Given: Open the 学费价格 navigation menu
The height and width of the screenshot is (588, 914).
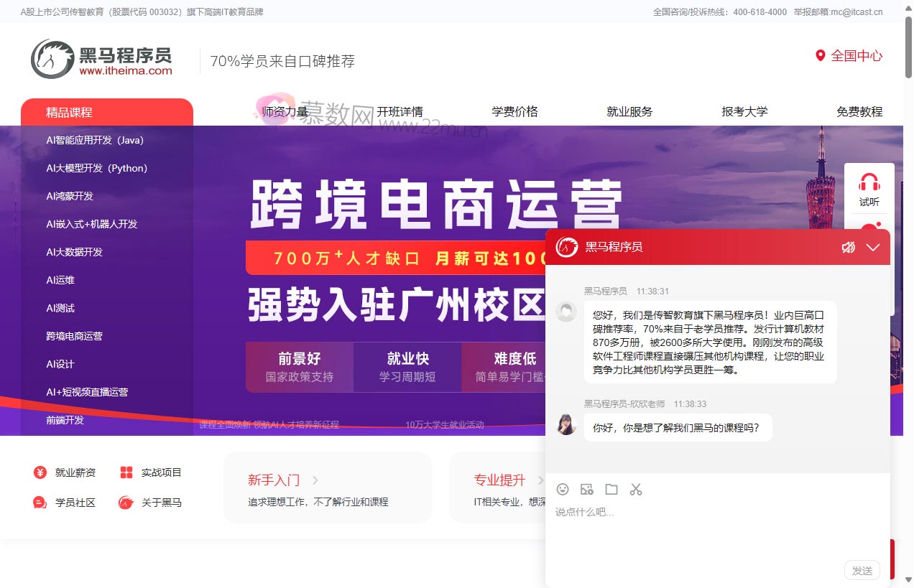Looking at the screenshot, I should (514, 111).
